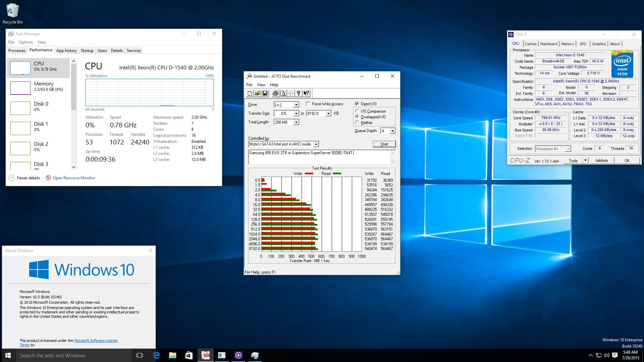Open the CPU-Z Tools dropdown arrow
Image resolution: width=644 pixels, height=362 pixels.
[585, 161]
